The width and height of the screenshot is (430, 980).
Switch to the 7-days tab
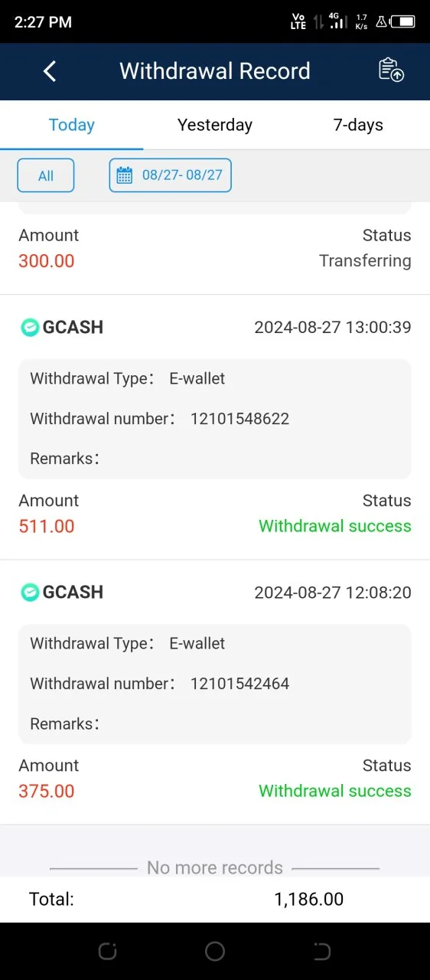coord(358,125)
